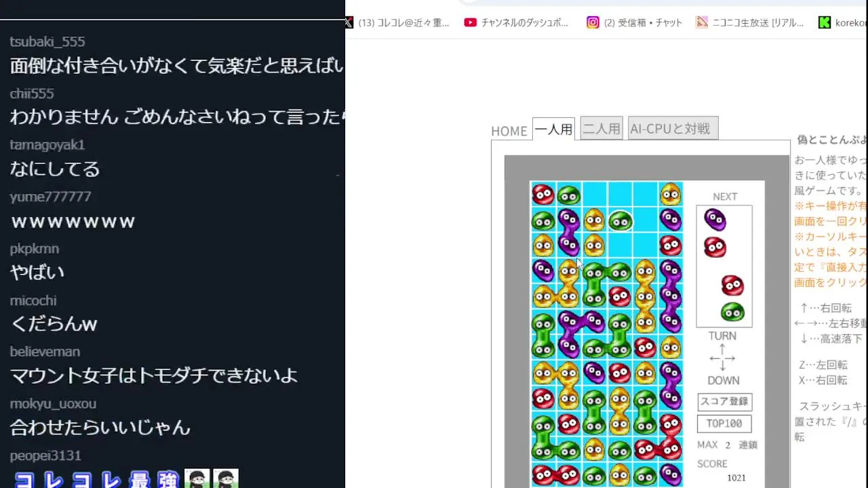Click the Z…左回転 instruction text
The width and height of the screenshot is (868, 488).
pos(823,365)
